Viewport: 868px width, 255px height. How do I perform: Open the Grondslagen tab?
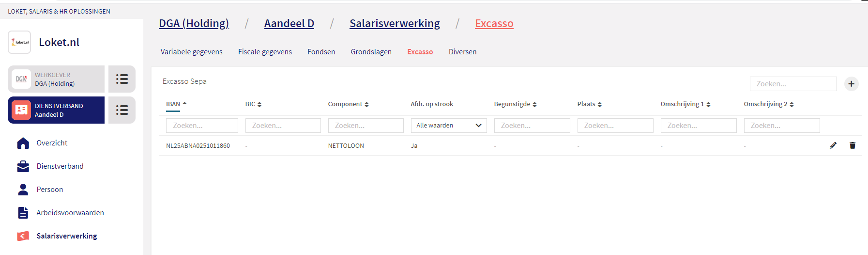[x=371, y=52]
